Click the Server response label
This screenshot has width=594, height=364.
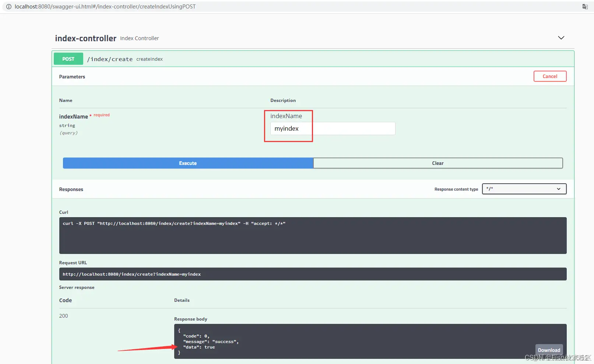pyautogui.click(x=77, y=287)
